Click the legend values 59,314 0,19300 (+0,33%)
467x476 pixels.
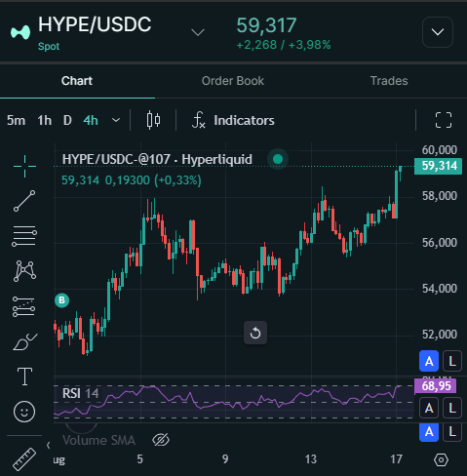point(132,180)
